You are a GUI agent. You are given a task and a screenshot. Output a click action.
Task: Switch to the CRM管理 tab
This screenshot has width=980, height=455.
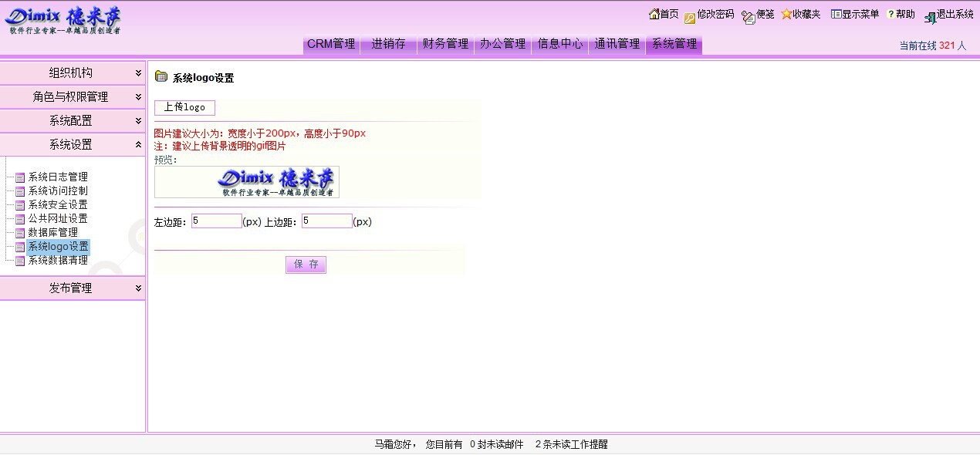coord(331,44)
